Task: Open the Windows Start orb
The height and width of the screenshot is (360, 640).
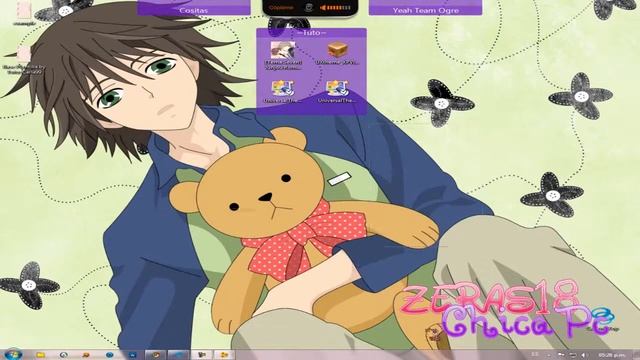Action: coord(13,354)
